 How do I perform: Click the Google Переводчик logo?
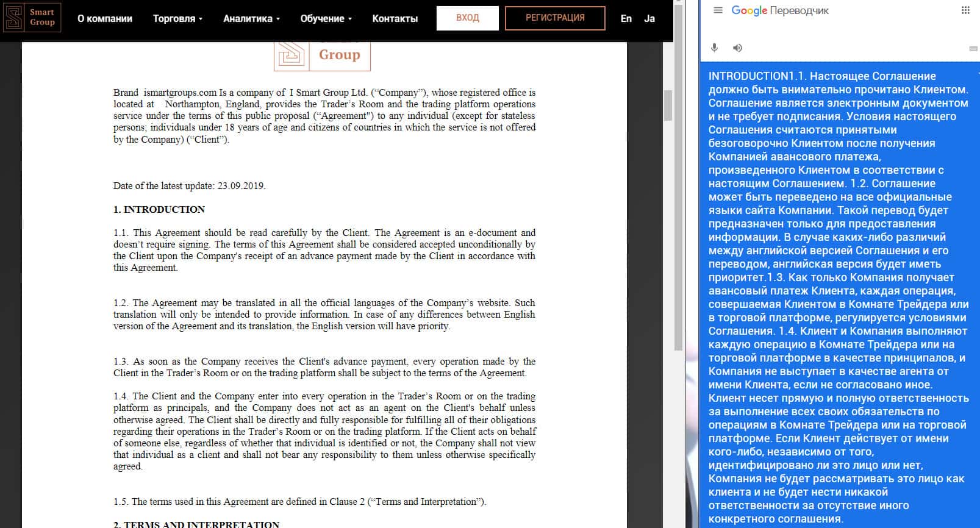pos(780,10)
